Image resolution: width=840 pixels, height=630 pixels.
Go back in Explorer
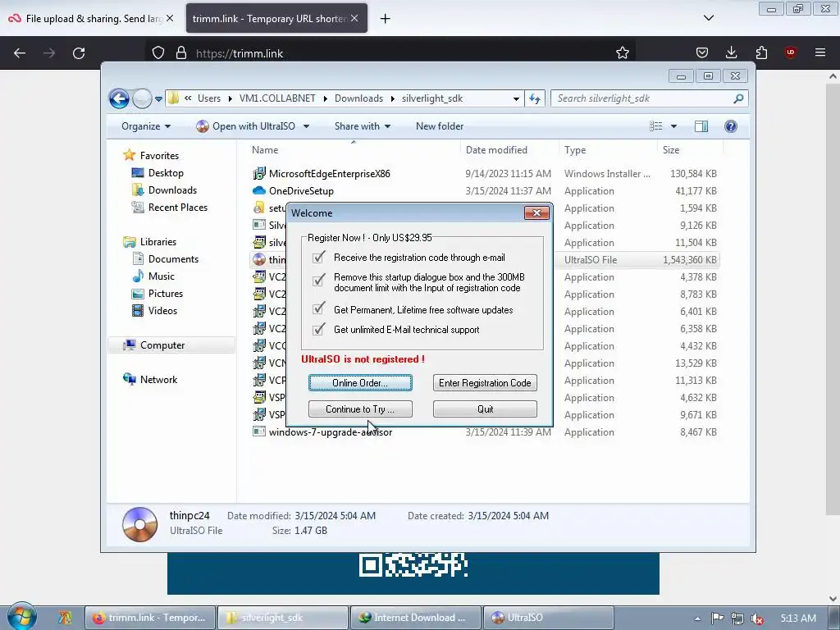tap(119, 98)
